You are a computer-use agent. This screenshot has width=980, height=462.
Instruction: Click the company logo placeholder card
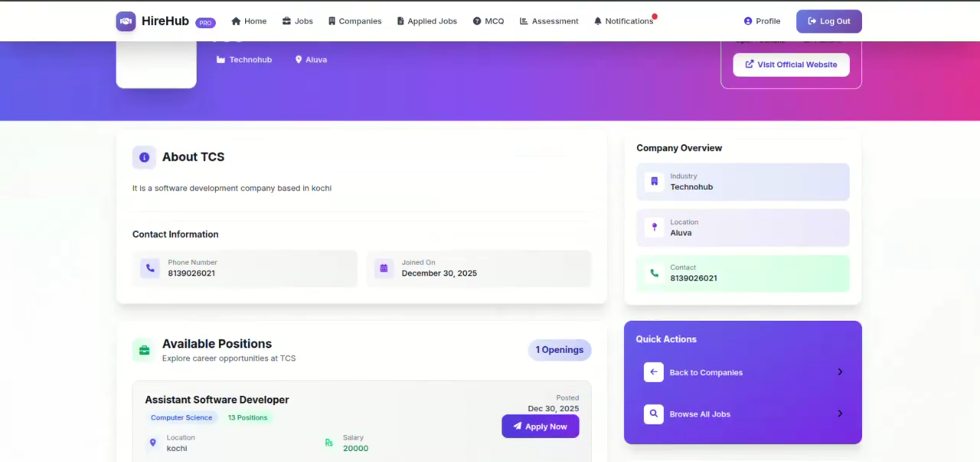(x=156, y=65)
